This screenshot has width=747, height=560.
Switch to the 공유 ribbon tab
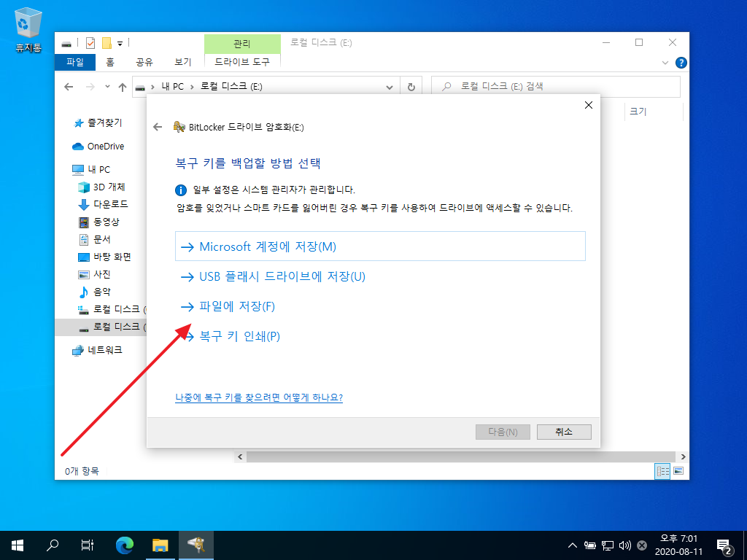144,62
